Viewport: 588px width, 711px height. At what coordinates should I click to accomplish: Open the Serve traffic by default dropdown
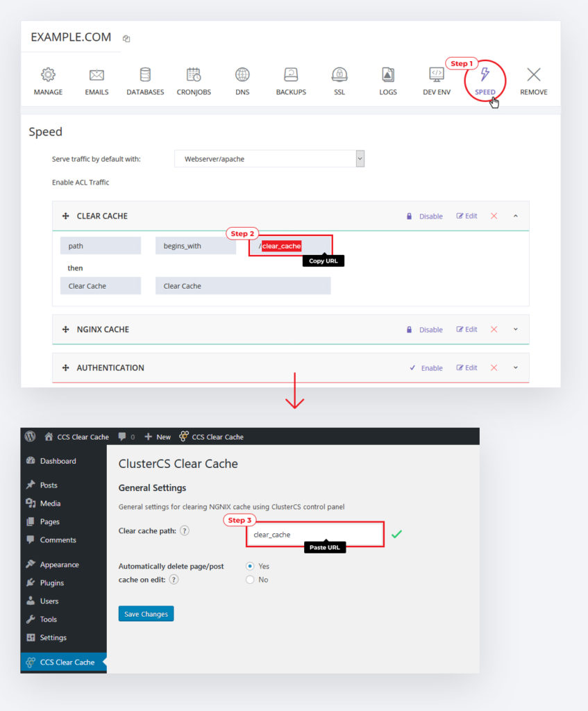[269, 159]
